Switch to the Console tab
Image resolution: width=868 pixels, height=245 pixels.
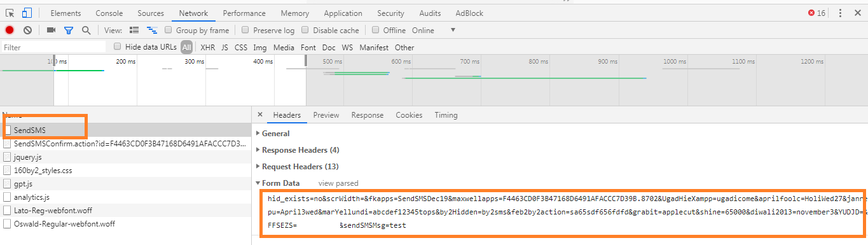[109, 13]
